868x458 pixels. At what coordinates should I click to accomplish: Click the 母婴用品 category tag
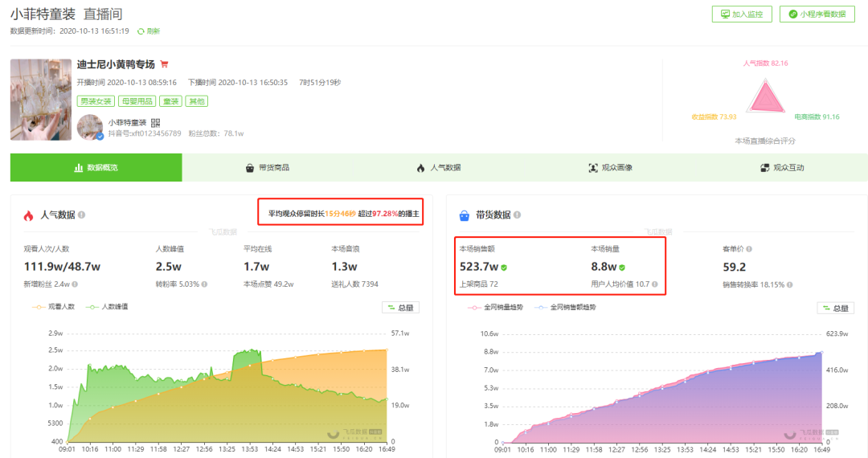click(x=137, y=101)
